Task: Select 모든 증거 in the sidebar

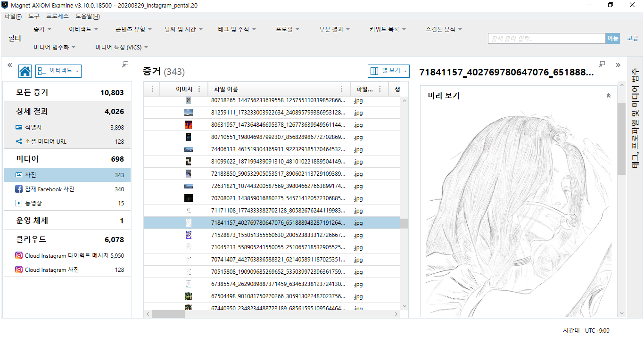Action: [x=67, y=92]
